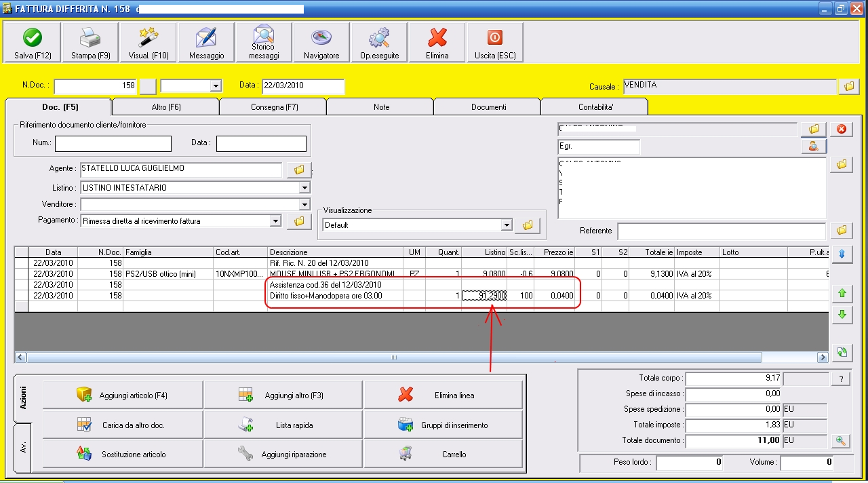Open folder icon beside Pagamento dropdown
868x483 pixels.
(299, 221)
